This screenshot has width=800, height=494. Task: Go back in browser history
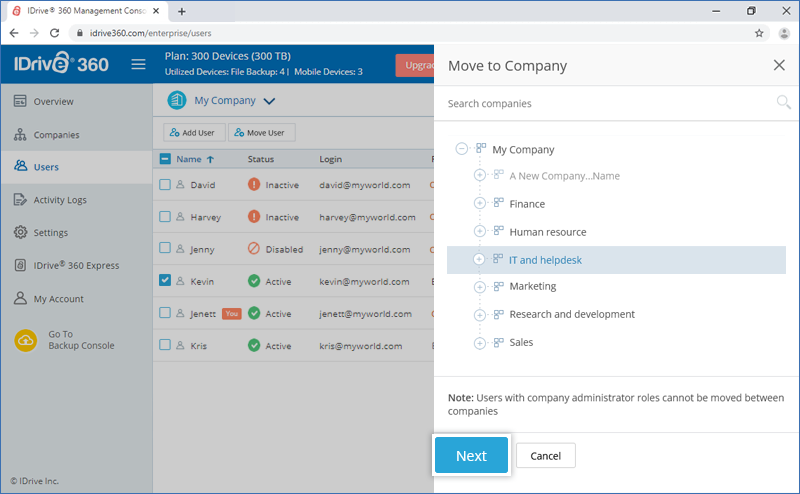tap(14, 33)
